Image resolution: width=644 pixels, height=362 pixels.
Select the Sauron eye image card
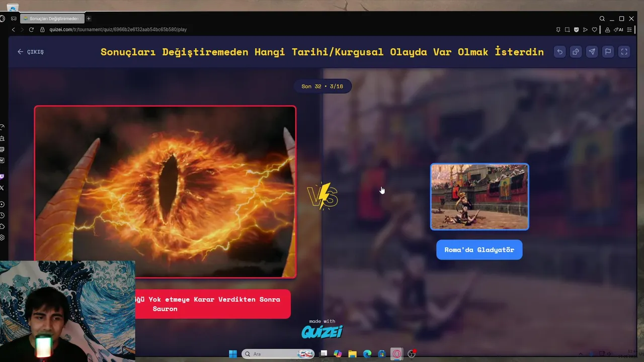point(165,192)
